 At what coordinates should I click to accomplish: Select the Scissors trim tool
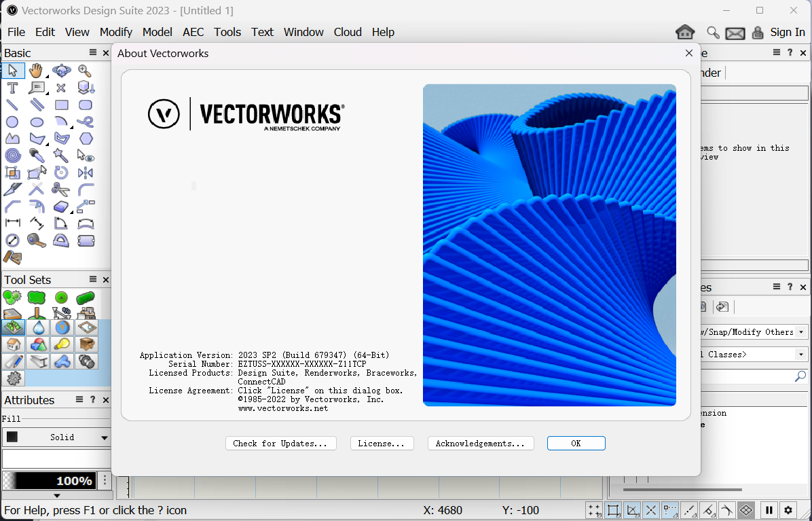pos(61,189)
